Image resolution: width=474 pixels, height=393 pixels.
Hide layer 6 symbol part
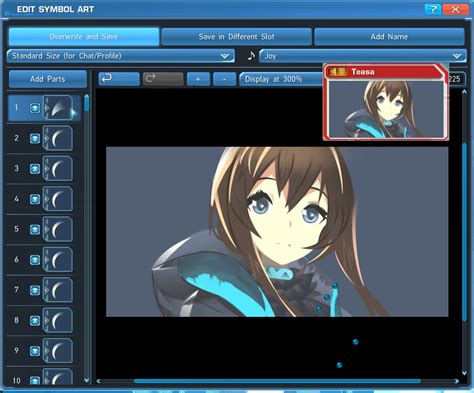click(x=35, y=260)
